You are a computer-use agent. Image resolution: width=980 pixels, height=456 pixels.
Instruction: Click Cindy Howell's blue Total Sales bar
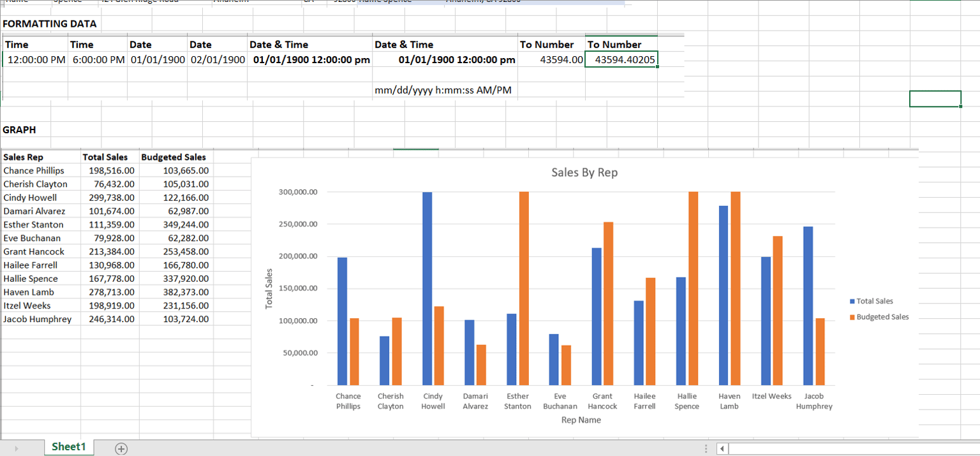[427, 288]
